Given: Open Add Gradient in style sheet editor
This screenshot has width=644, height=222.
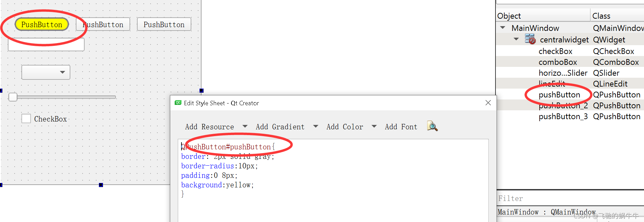Looking at the screenshot, I should (280, 127).
